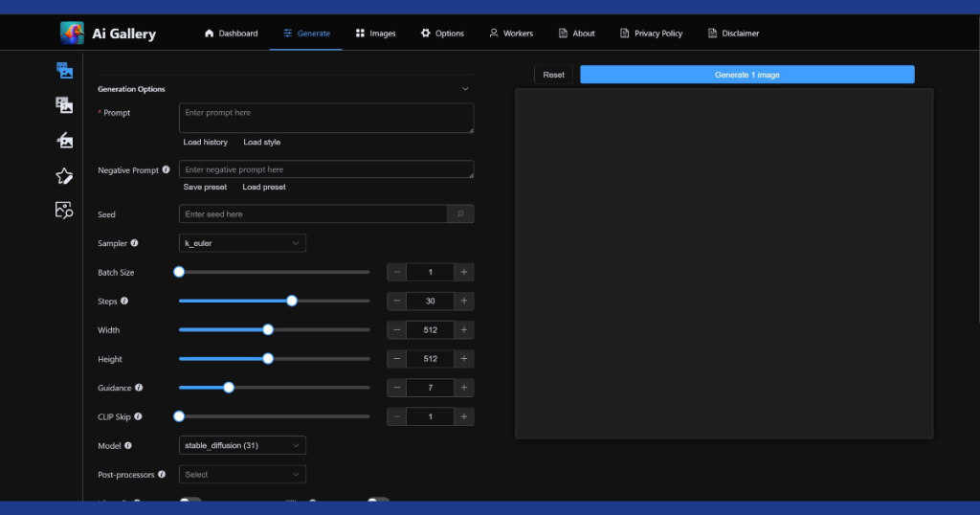Increase Width with the plus button

(x=464, y=330)
